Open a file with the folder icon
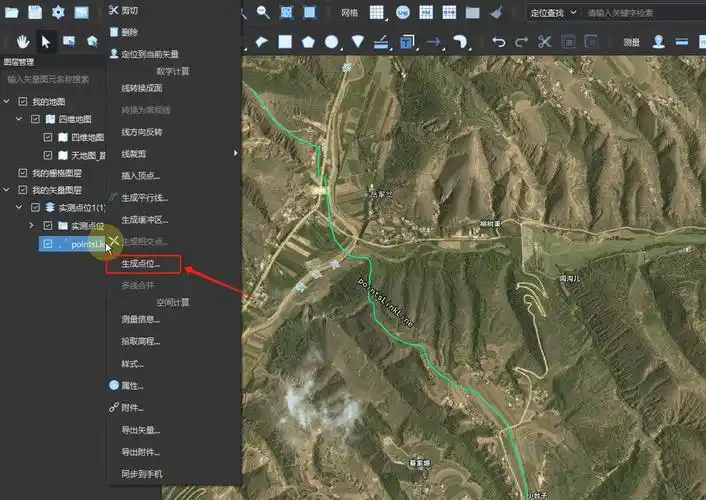The image size is (706, 500). tap(12, 12)
